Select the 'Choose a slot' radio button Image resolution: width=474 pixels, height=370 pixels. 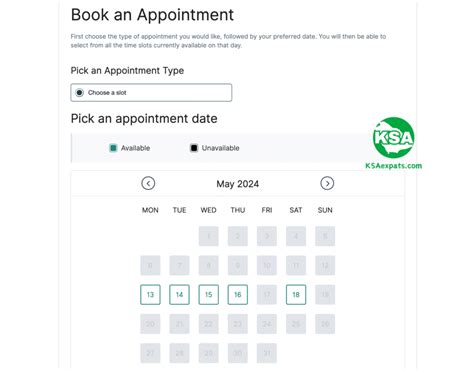point(79,93)
